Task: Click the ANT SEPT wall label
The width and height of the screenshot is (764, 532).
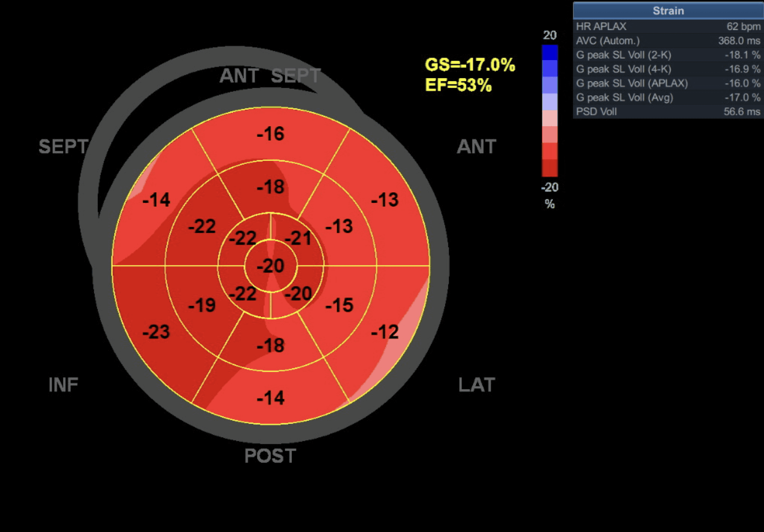Action: coord(270,76)
